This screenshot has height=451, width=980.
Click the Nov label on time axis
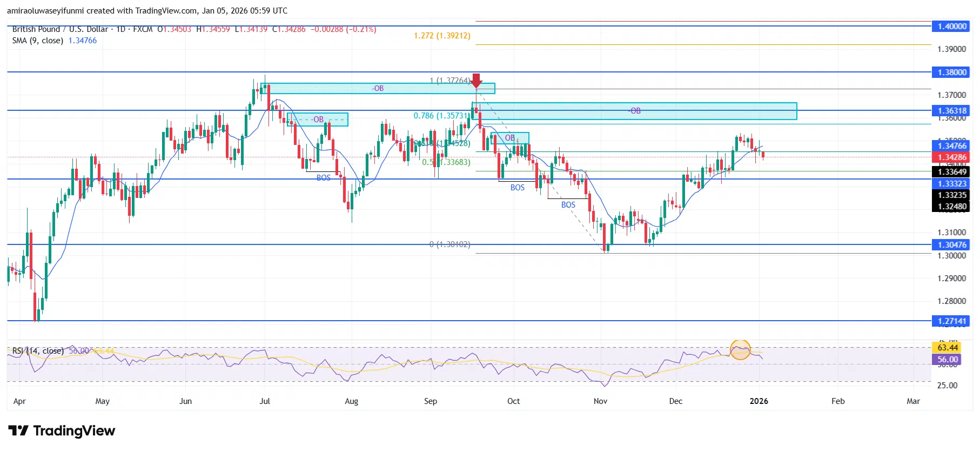pos(600,401)
